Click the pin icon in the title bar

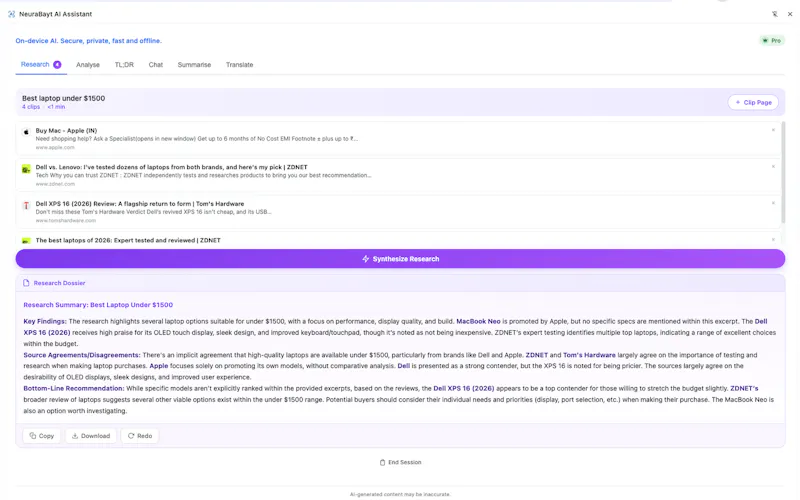pos(774,14)
